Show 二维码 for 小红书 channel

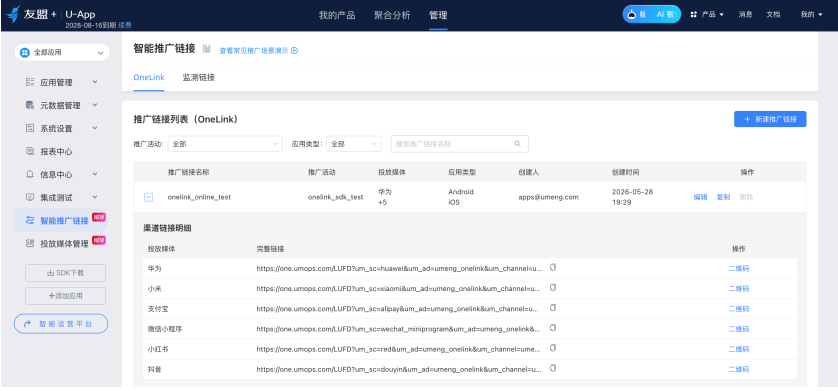click(739, 349)
